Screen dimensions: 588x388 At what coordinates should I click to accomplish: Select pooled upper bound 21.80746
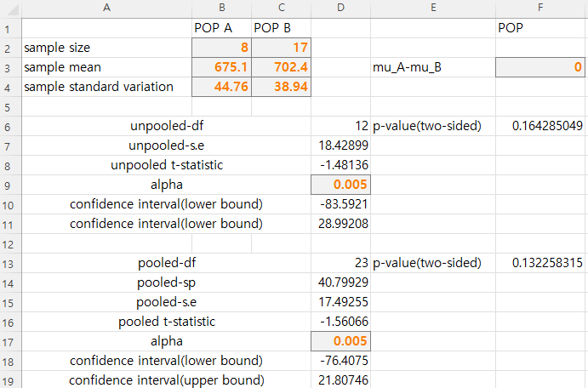341,379
